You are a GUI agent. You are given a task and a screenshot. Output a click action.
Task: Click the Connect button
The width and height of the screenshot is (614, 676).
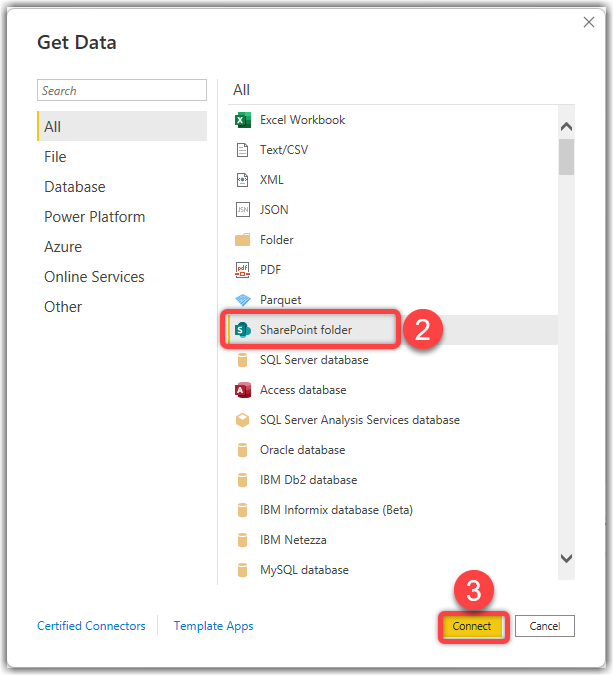pos(472,626)
